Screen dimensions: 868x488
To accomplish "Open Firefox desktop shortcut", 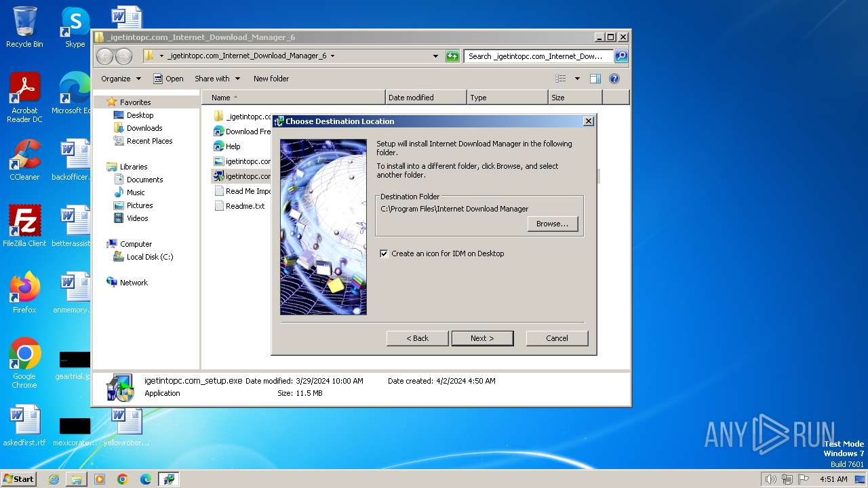I will tap(24, 293).
